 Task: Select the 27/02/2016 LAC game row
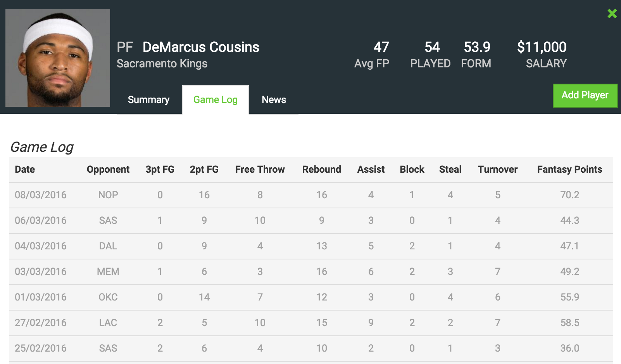click(x=311, y=323)
